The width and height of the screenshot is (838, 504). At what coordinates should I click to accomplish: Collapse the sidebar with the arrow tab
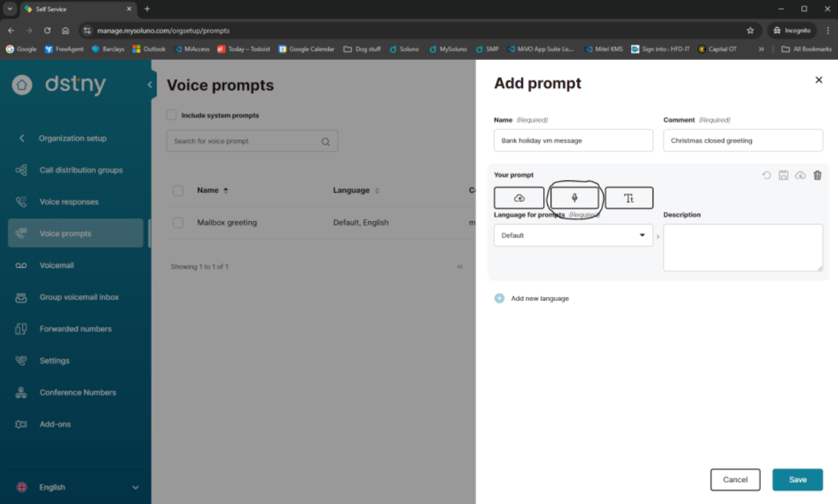[150, 85]
